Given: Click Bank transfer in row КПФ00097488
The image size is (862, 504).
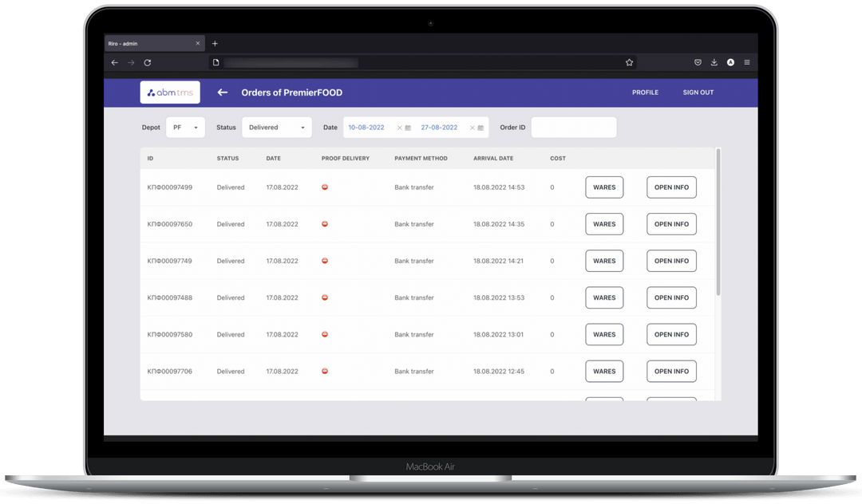Looking at the screenshot, I should (414, 297).
